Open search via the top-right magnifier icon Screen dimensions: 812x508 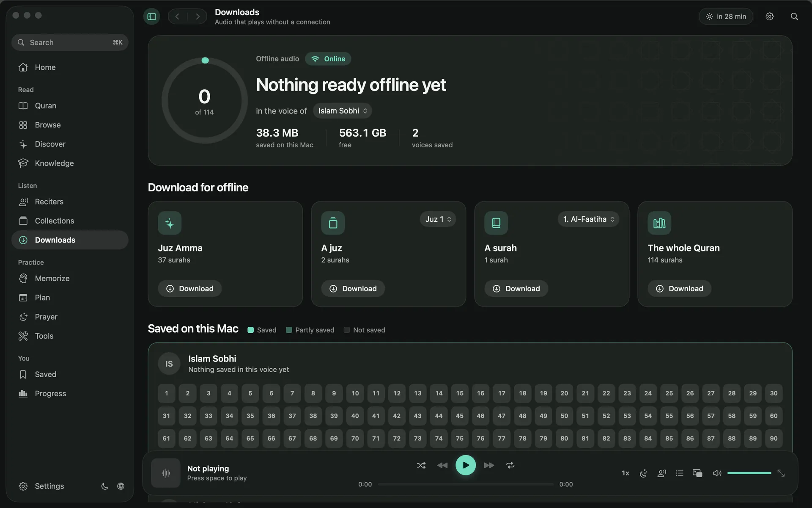click(x=794, y=17)
